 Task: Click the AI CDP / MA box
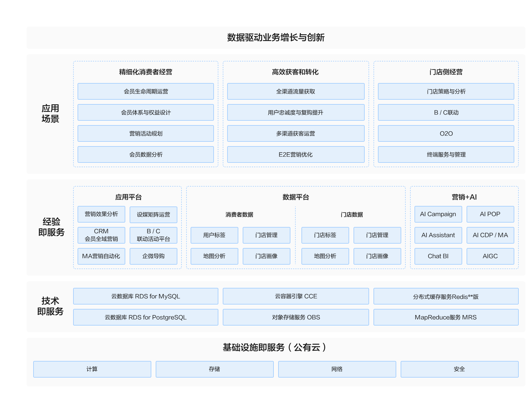coord(490,235)
